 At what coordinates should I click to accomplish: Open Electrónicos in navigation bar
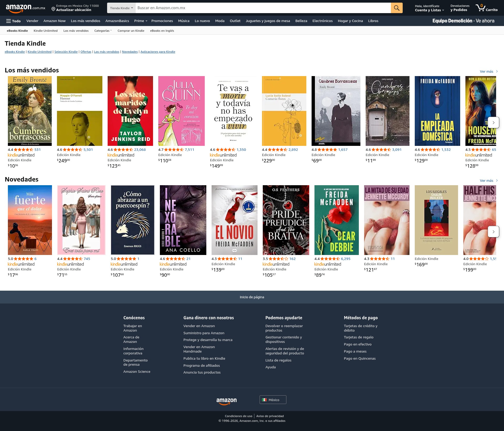322,21
